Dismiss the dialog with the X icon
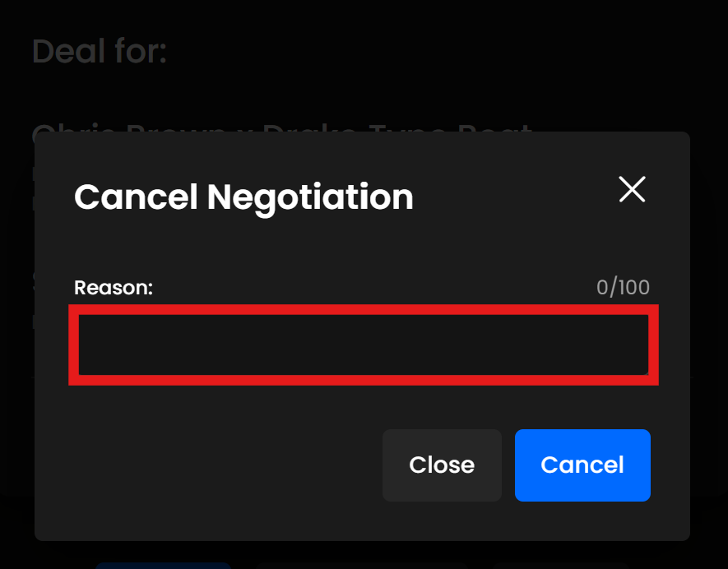Viewport: 728px width, 569px height. 632,190
